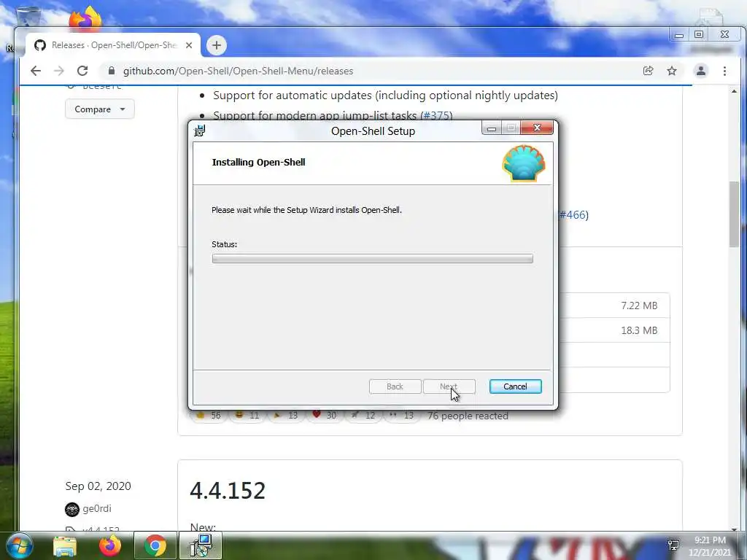The image size is (747, 560).
Task: Click the hooray reaction with 13
Action: click(x=286, y=415)
